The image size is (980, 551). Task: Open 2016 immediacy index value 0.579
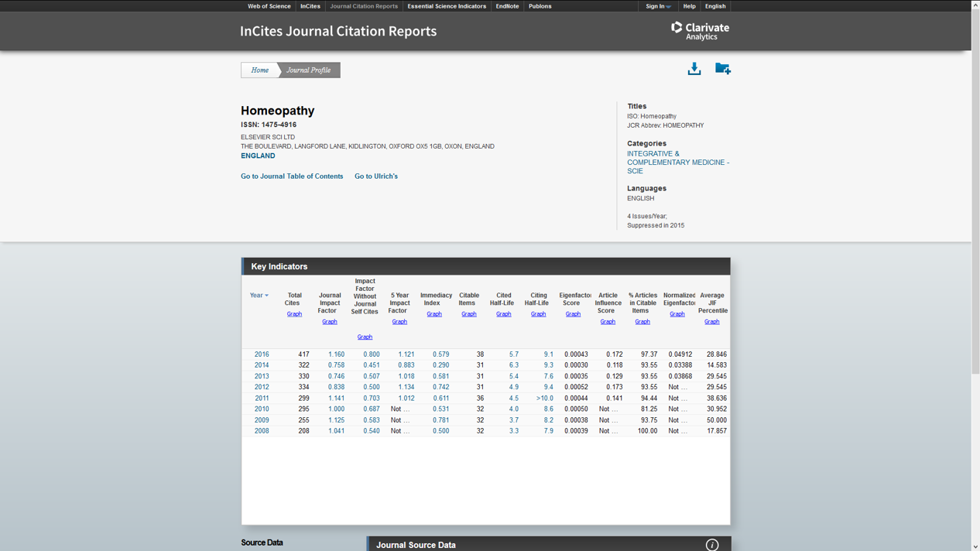441,354
